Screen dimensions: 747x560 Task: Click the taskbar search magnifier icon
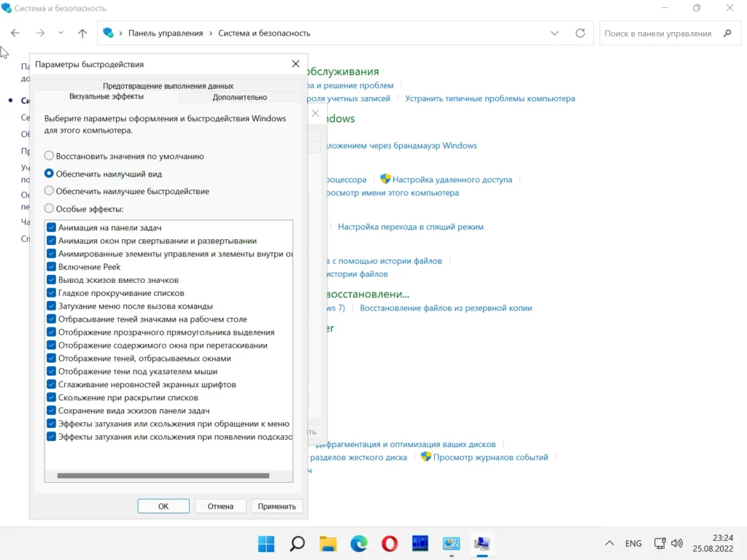click(297, 543)
